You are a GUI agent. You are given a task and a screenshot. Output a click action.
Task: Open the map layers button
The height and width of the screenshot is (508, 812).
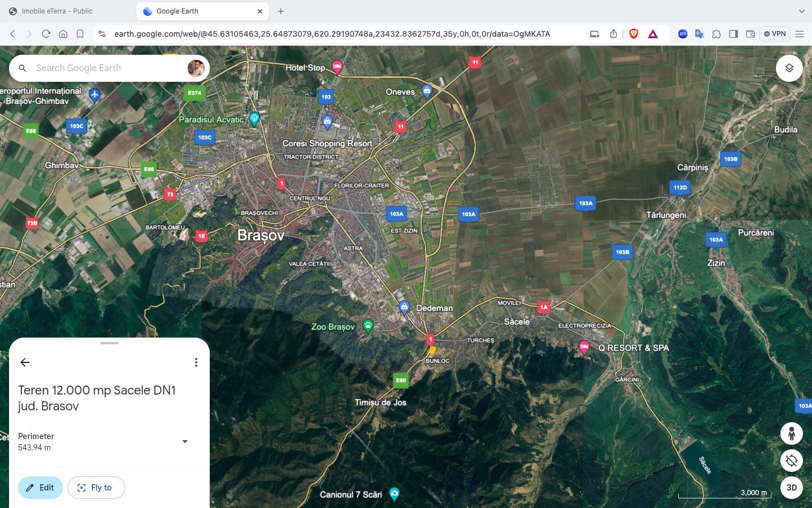[789, 68]
